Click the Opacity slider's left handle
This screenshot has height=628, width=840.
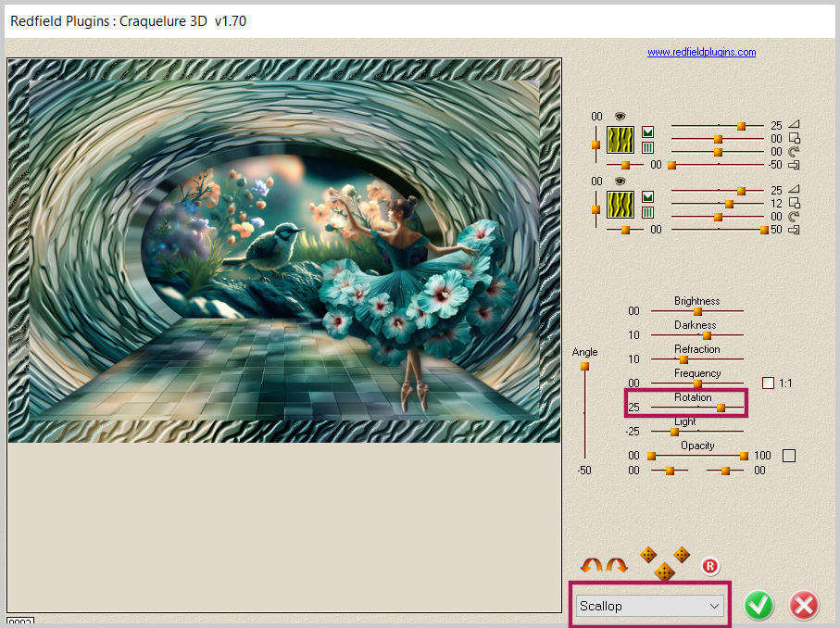(651, 456)
